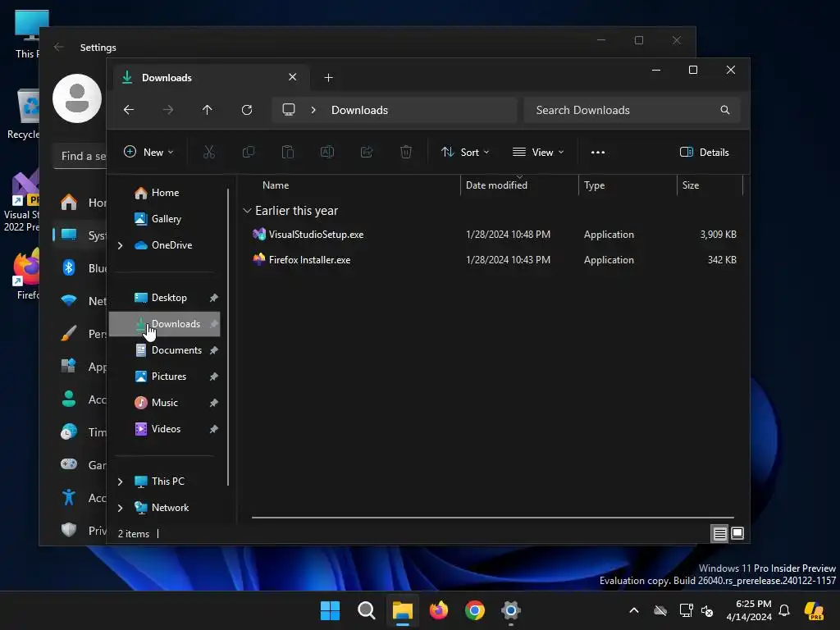
Task: Expand This PC in navigation pane
Action: [x=120, y=482]
